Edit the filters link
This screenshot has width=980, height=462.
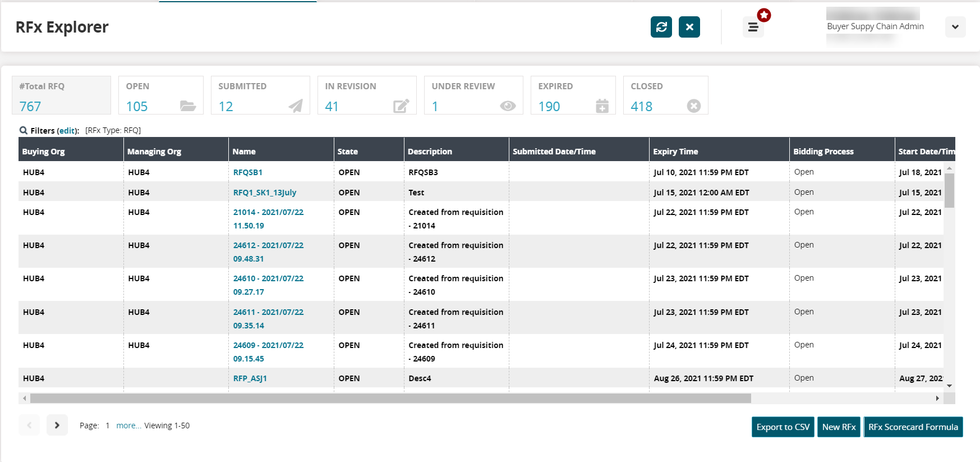[67, 131]
